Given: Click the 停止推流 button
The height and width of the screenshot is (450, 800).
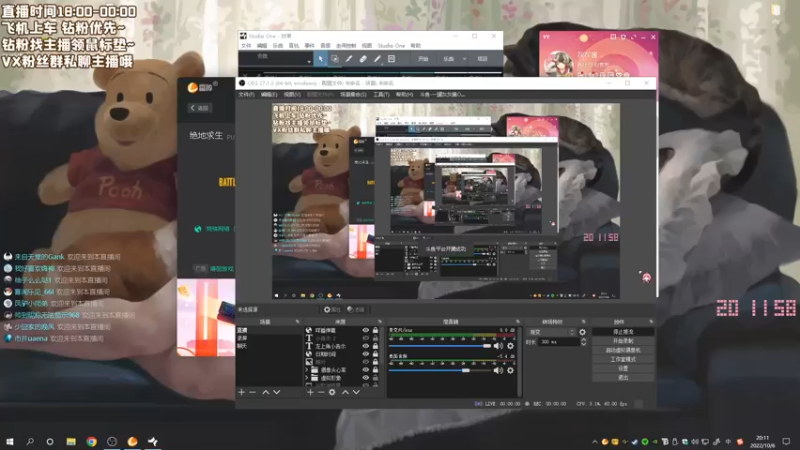Looking at the screenshot, I should 623,332.
